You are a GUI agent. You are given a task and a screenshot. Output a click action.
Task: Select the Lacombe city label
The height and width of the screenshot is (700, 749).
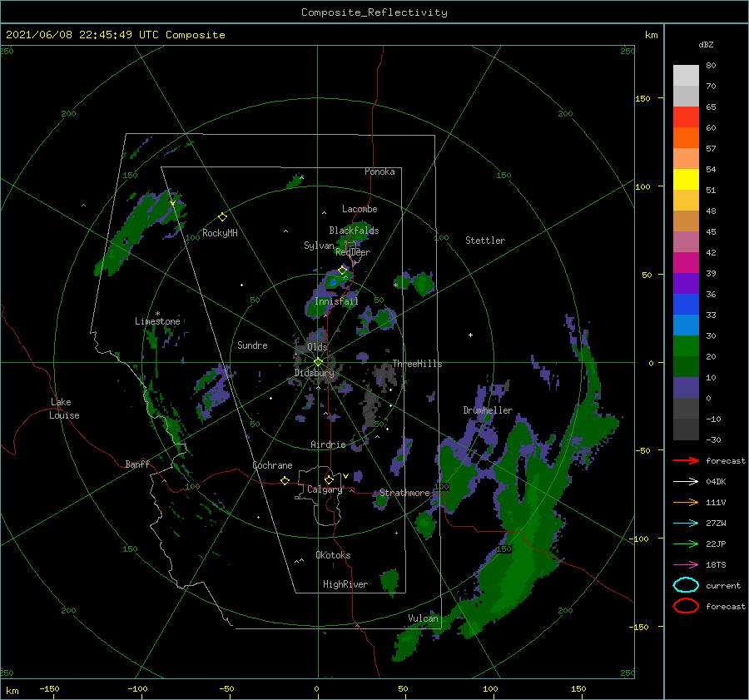[360, 209]
